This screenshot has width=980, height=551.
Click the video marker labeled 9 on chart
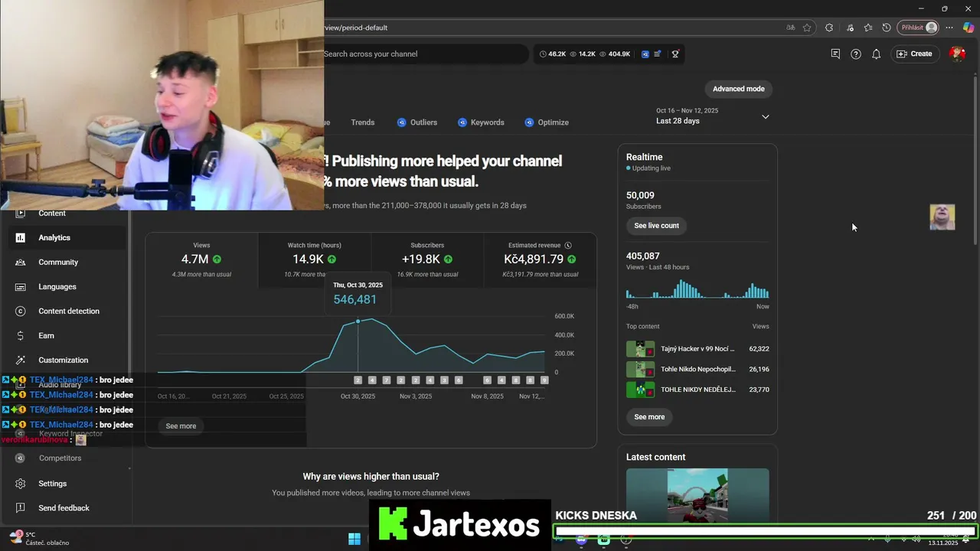click(544, 380)
